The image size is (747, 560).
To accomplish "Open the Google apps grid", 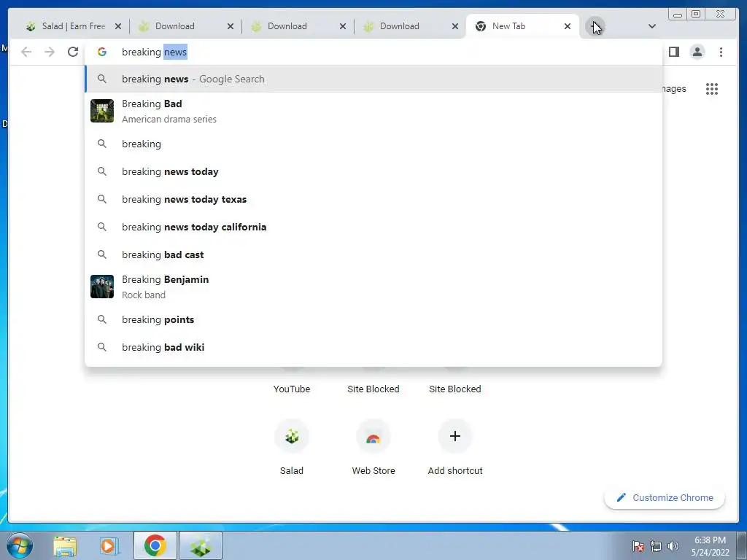I will pos(712,88).
